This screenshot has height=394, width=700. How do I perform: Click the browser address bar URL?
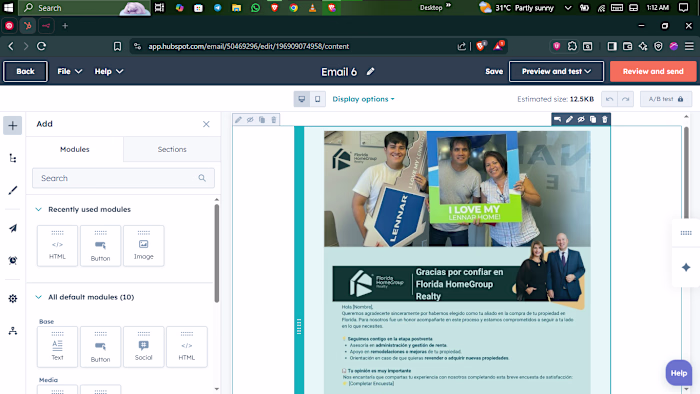249,46
